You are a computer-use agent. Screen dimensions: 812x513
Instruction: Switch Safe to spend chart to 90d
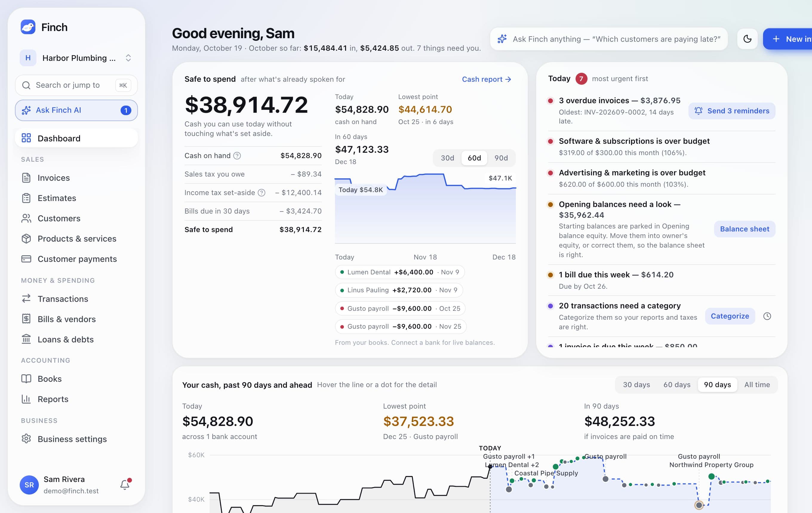501,158
